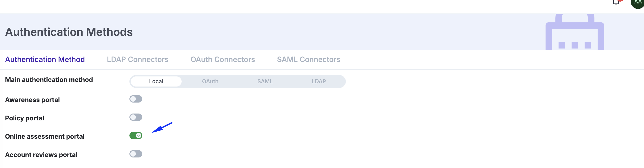Open the AA user avatar menu

pyautogui.click(x=638, y=3)
